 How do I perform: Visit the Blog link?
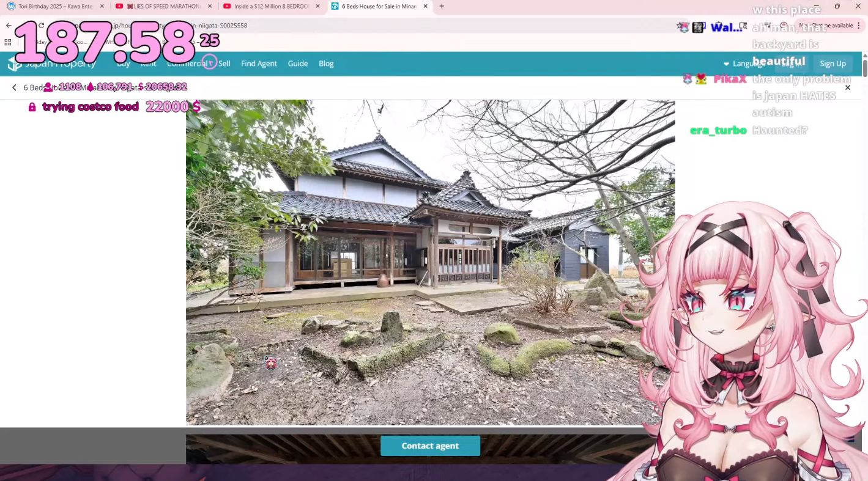(x=326, y=64)
